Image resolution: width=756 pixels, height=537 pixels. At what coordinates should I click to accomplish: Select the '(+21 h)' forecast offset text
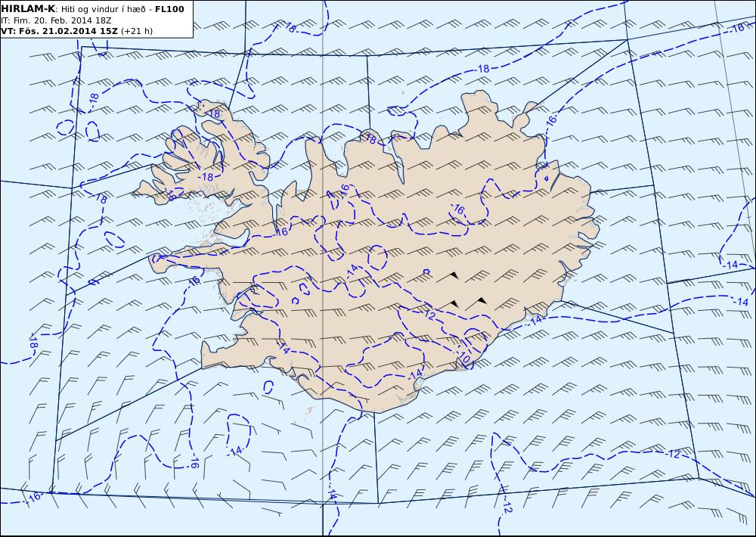(136, 31)
